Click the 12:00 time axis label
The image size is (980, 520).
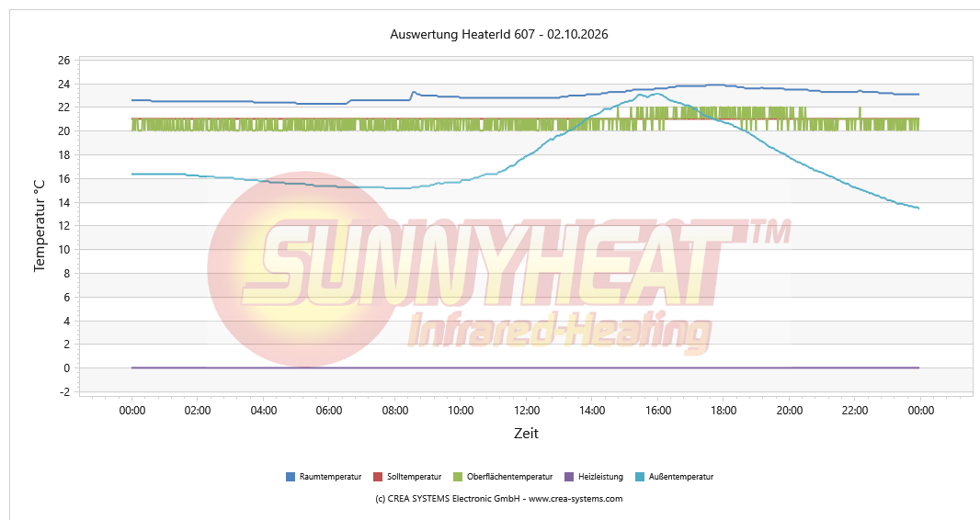click(x=526, y=411)
